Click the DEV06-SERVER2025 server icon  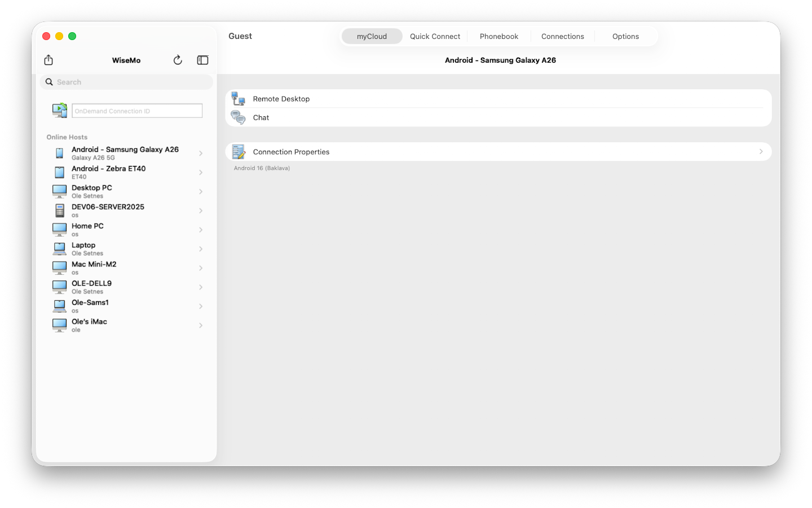pyautogui.click(x=59, y=211)
